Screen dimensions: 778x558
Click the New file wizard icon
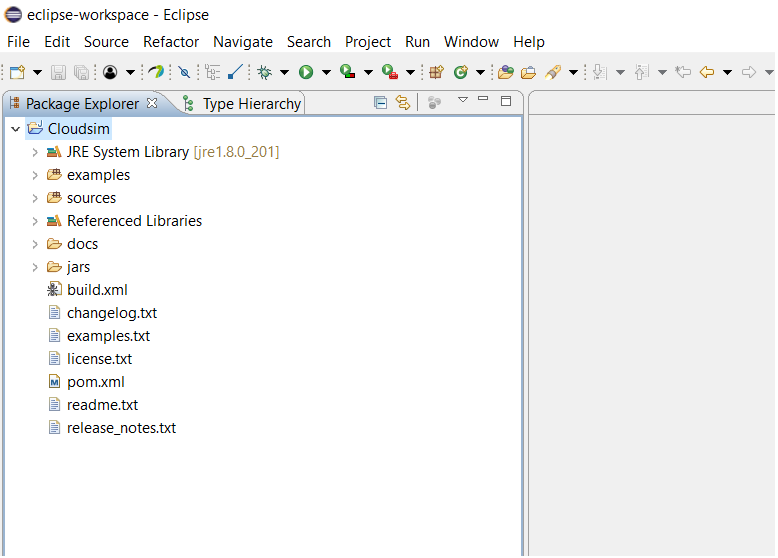pyautogui.click(x=17, y=72)
